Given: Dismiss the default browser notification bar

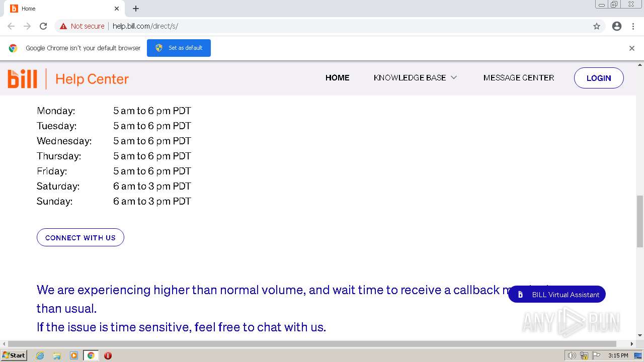Looking at the screenshot, I should point(632,48).
